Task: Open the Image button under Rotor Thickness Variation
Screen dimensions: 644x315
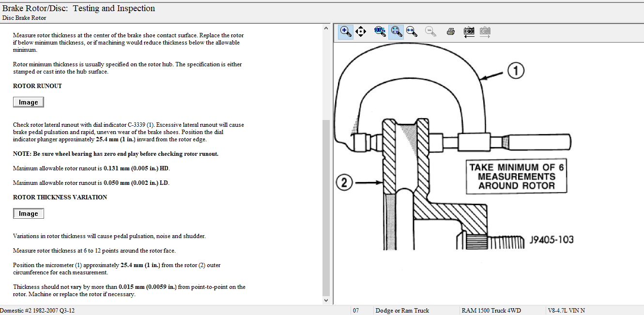Action: (x=29, y=213)
